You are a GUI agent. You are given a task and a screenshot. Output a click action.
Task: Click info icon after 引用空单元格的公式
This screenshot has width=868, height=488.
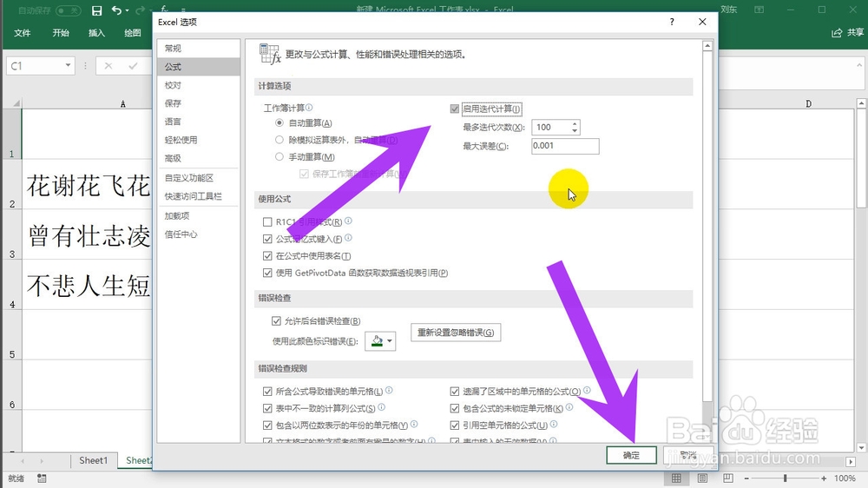[x=554, y=424]
